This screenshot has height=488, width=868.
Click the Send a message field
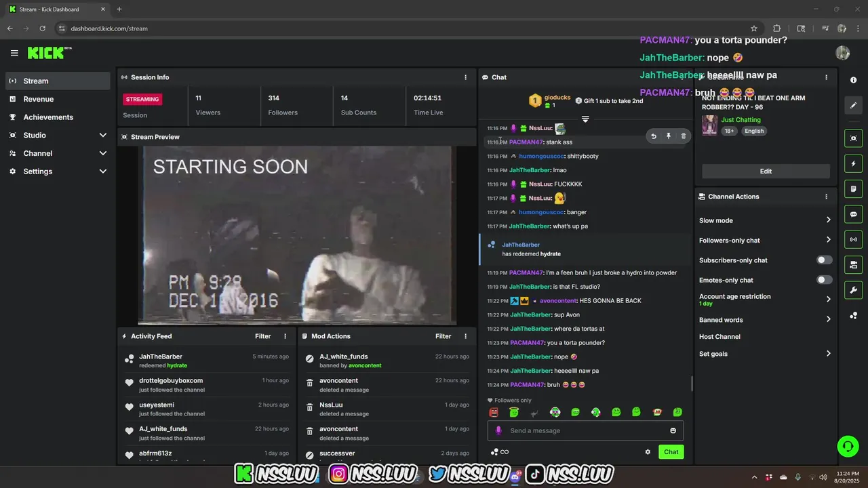[585, 430]
